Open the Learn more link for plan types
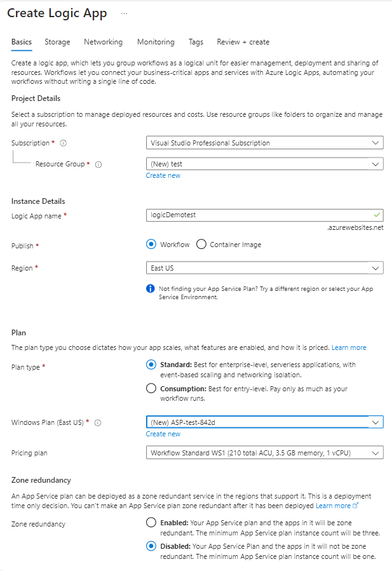The image size is (392, 571). click(348, 347)
